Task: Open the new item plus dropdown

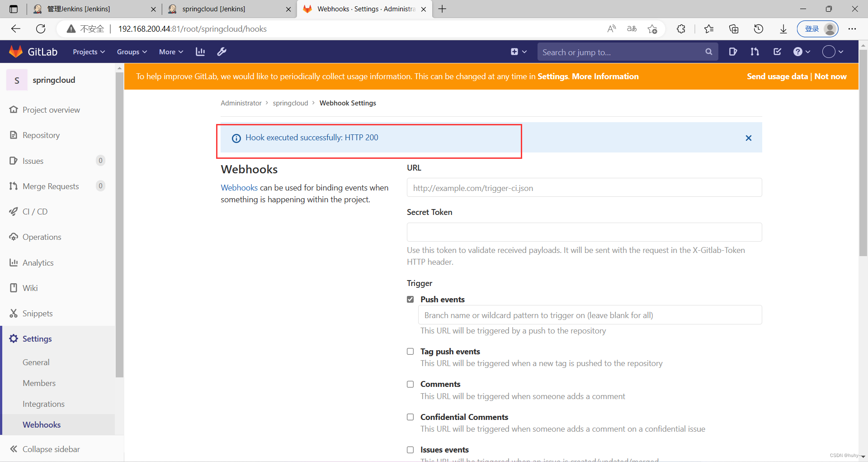Action: [x=519, y=52]
